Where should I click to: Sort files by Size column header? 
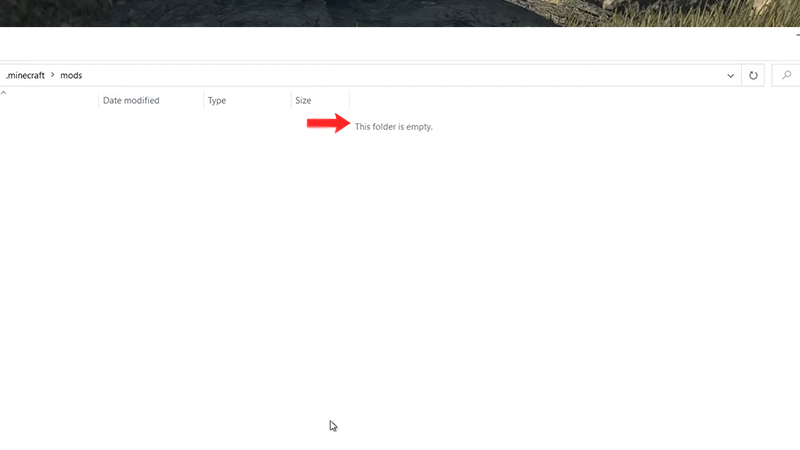pos(303,101)
